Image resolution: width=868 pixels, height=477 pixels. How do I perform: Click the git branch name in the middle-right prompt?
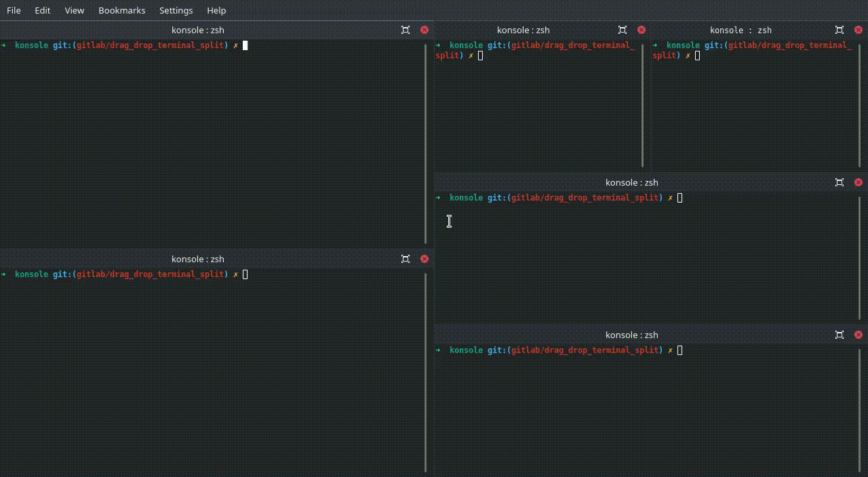[x=585, y=198]
